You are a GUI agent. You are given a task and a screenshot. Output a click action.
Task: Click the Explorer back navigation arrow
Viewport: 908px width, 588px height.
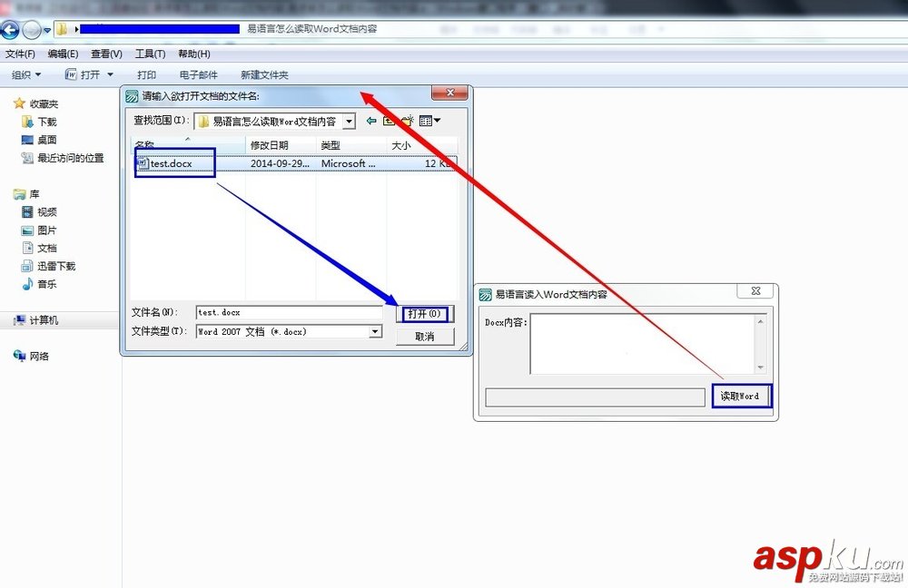point(10,29)
